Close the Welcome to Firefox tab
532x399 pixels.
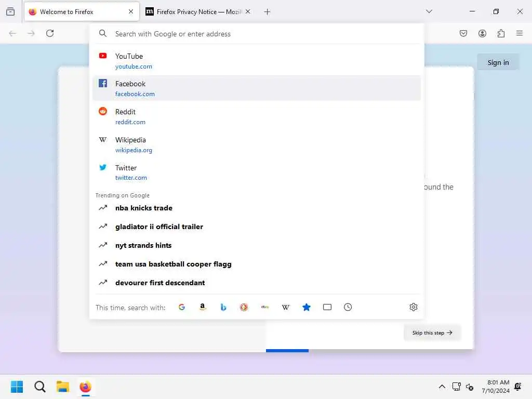point(131,11)
